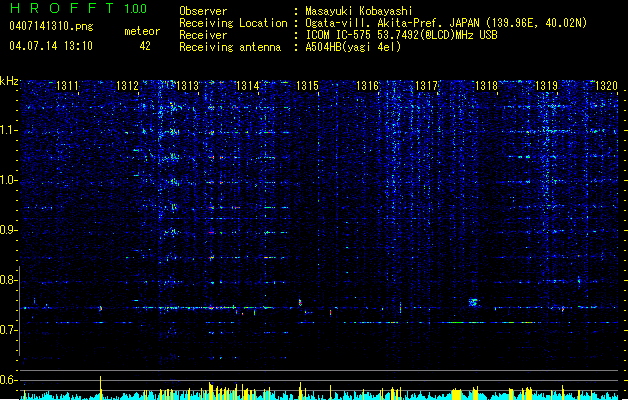Click the date stamp 04.07.14 13:10
This screenshot has width=629, height=400.
coord(51,46)
